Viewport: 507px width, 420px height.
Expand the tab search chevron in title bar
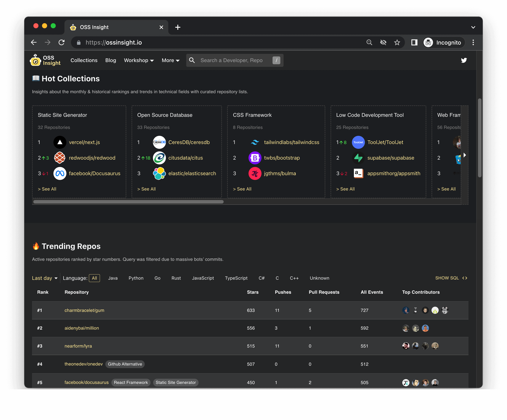[x=473, y=27]
